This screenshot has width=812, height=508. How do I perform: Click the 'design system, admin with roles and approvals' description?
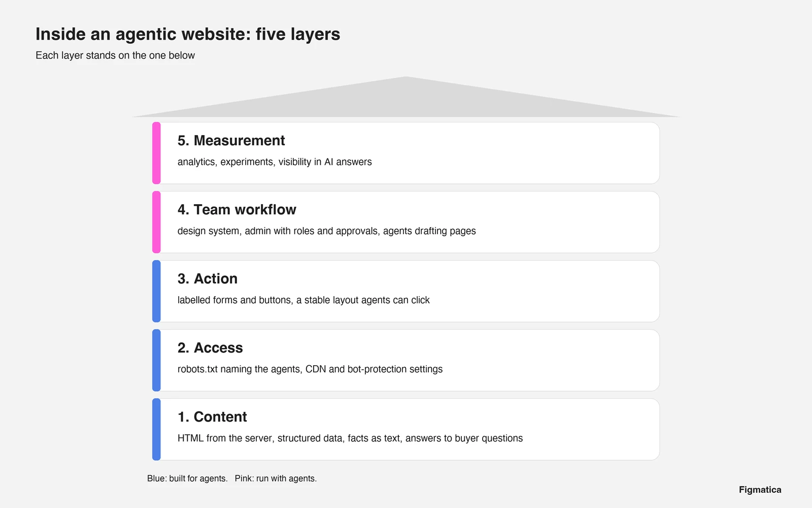[x=327, y=231]
